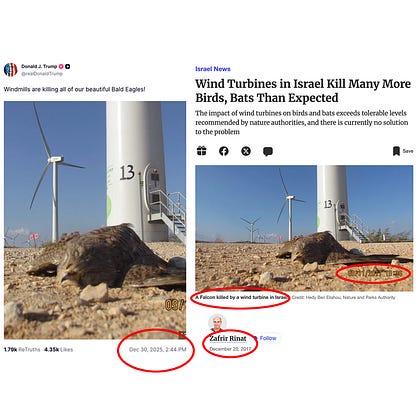The width and height of the screenshot is (420, 420).
Task: Open the Israel News section link
Action: tap(213, 69)
